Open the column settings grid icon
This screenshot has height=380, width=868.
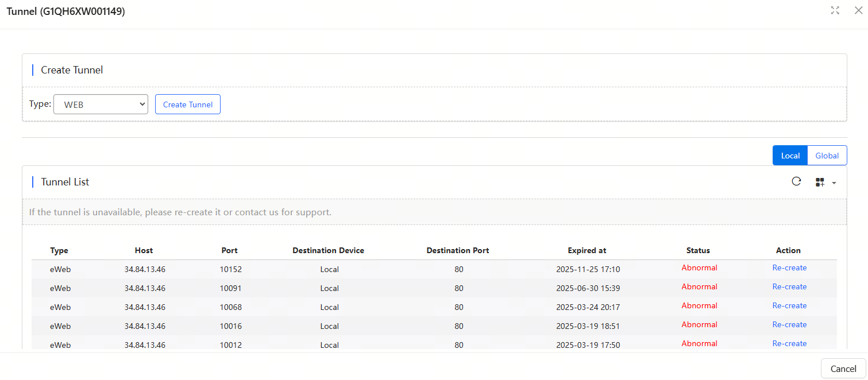(820, 183)
